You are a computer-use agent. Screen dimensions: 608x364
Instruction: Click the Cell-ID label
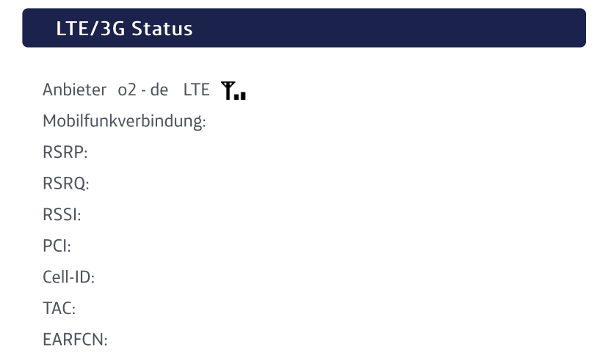click(x=68, y=277)
